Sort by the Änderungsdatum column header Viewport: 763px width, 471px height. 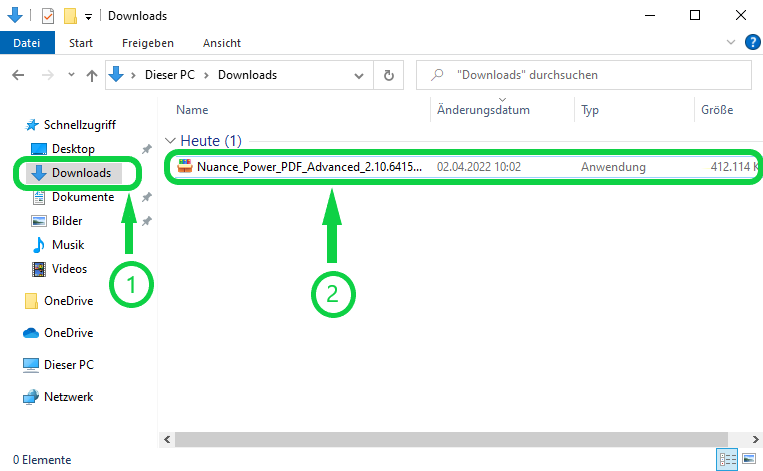pyautogui.click(x=483, y=110)
